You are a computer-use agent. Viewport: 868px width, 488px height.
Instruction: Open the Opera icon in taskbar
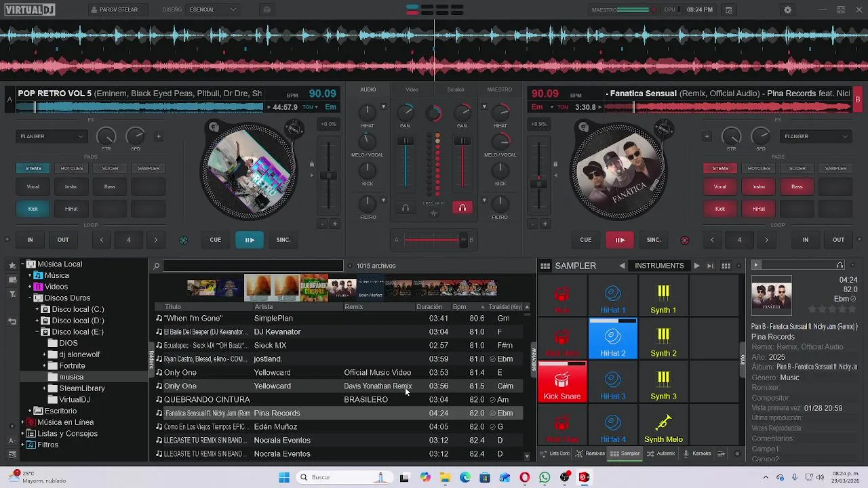pos(525,477)
